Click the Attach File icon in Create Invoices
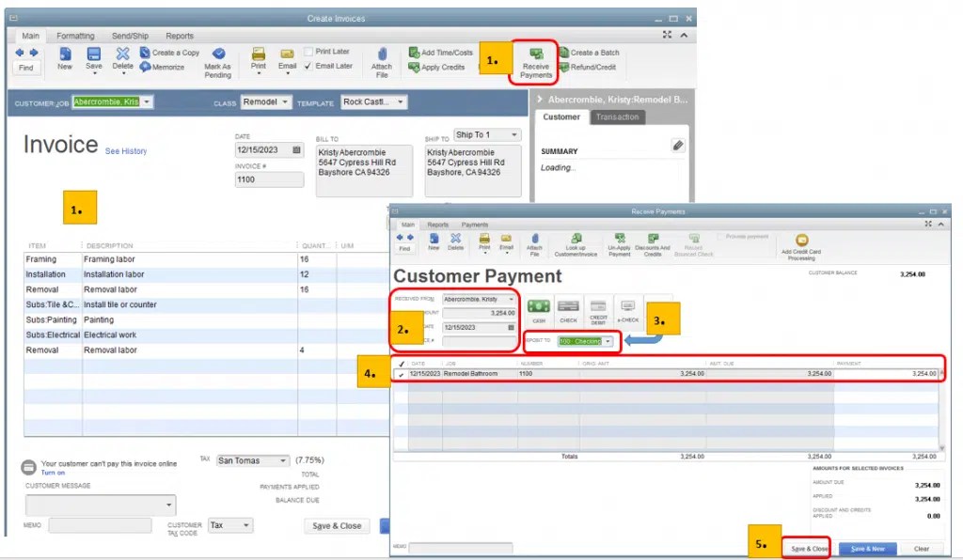Viewport: 963px width, 560px height. [380, 59]
